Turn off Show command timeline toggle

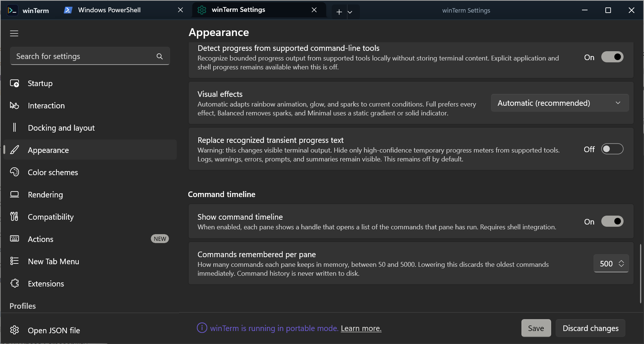click(612, 221)
